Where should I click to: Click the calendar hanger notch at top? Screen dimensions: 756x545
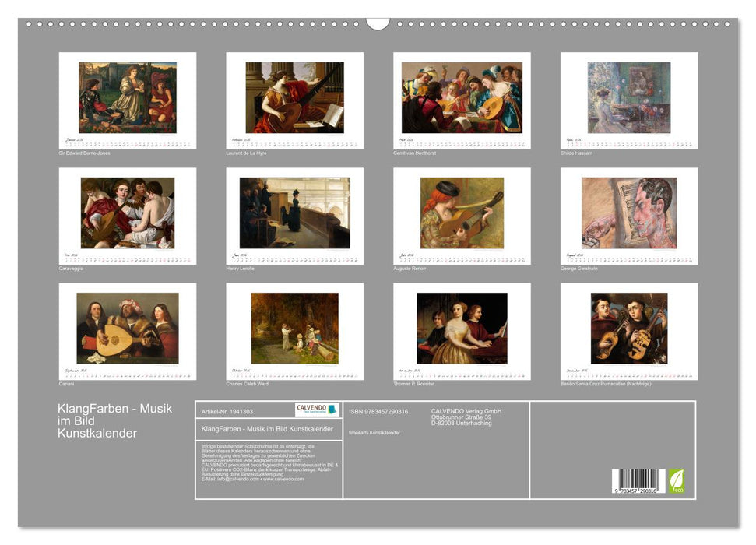(x=378, y=23)
